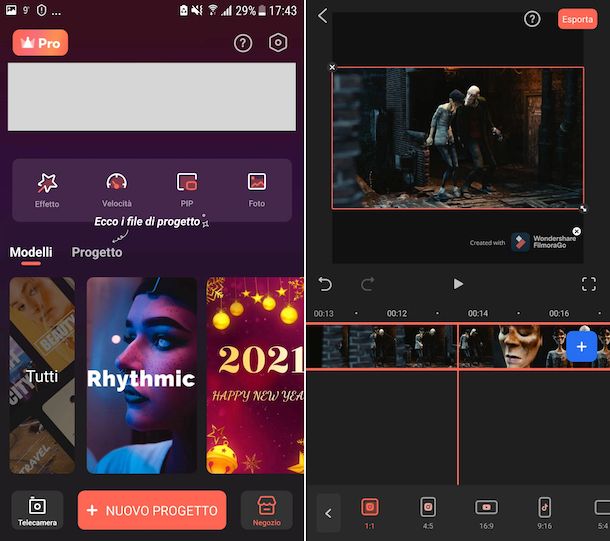Viewport: 610px width, 541px height.
Task: Tap the Esporta export button
Action: pyautogui.click(x=577, y=19)
